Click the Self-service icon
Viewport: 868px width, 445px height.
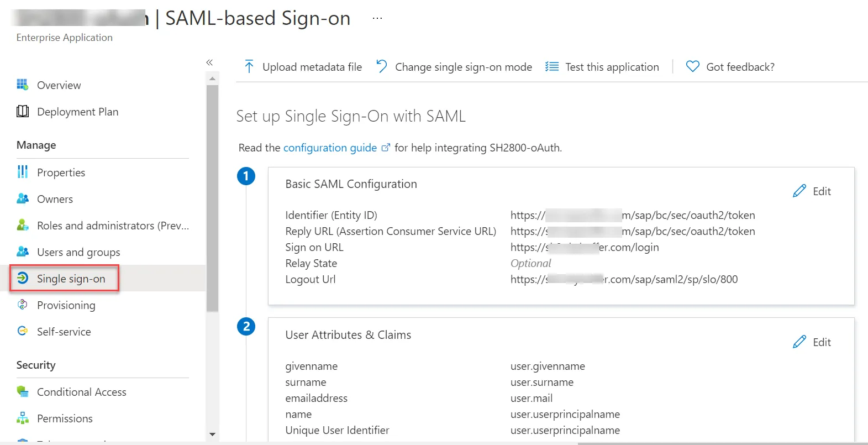[23, 331]
